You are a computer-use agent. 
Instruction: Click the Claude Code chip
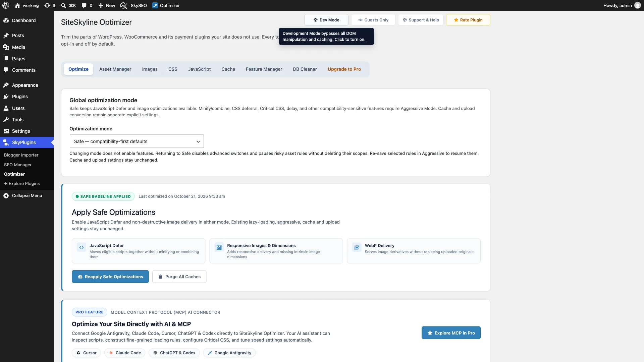point(125,353)
